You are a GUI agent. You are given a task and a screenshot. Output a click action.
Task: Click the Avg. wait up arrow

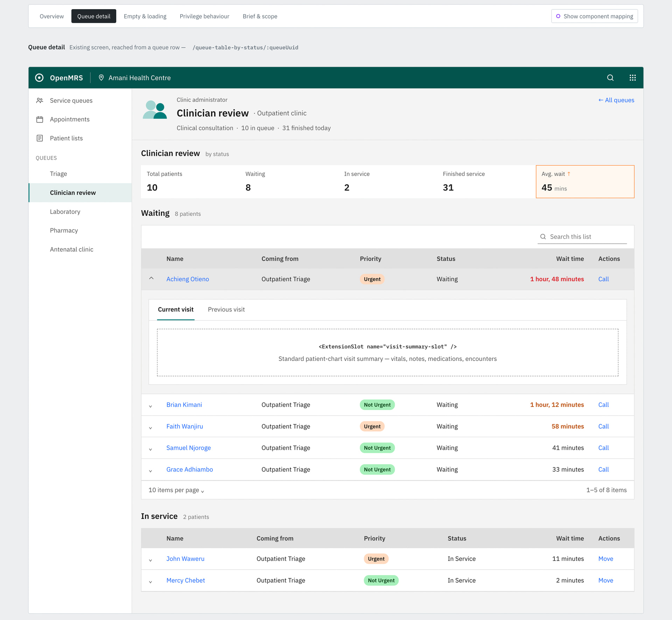[x=569, y=174]
